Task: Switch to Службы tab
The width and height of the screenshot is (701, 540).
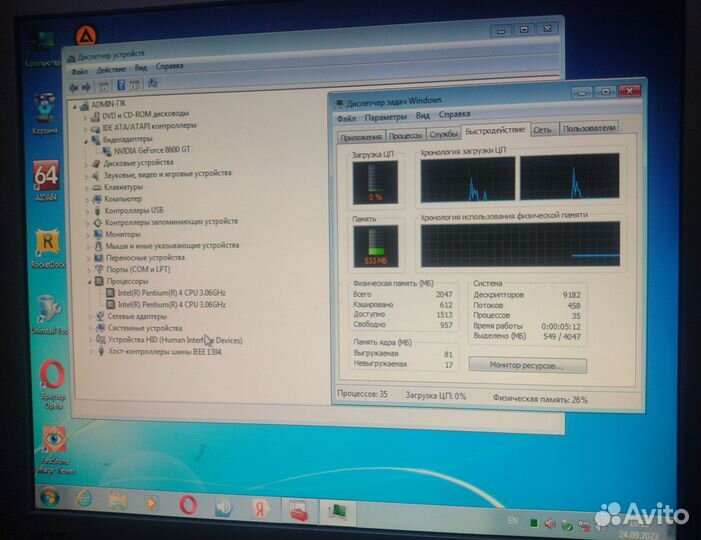Action: [443, 134]
